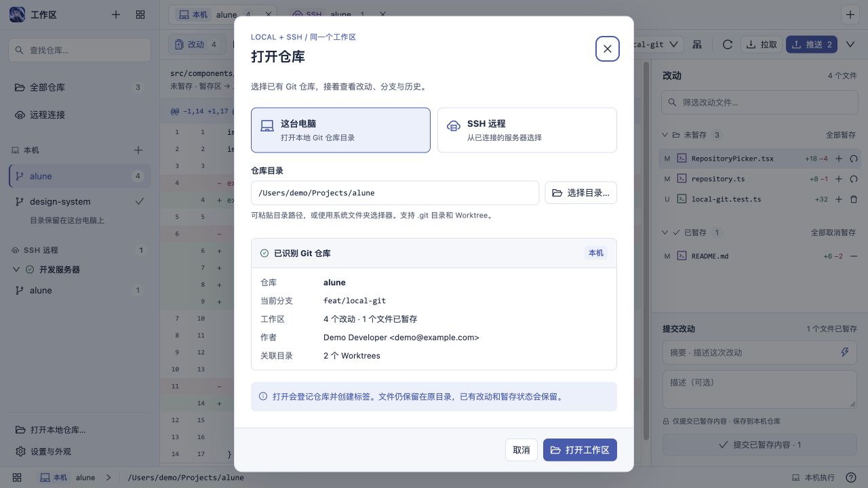Add a repository with 本机 section plus icon
868x488 pixels.
(x=138, y=150)
